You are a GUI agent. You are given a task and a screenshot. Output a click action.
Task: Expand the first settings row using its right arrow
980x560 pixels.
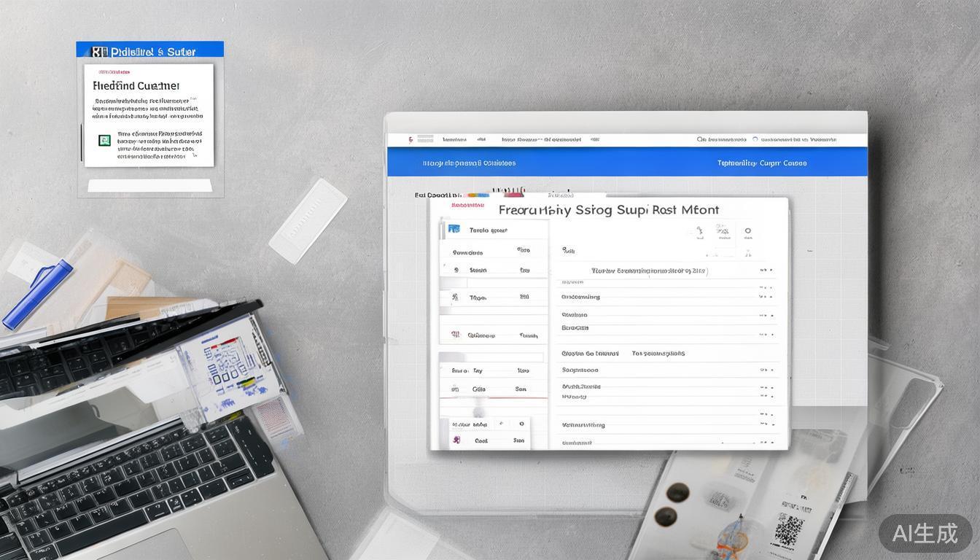[765, 270]
